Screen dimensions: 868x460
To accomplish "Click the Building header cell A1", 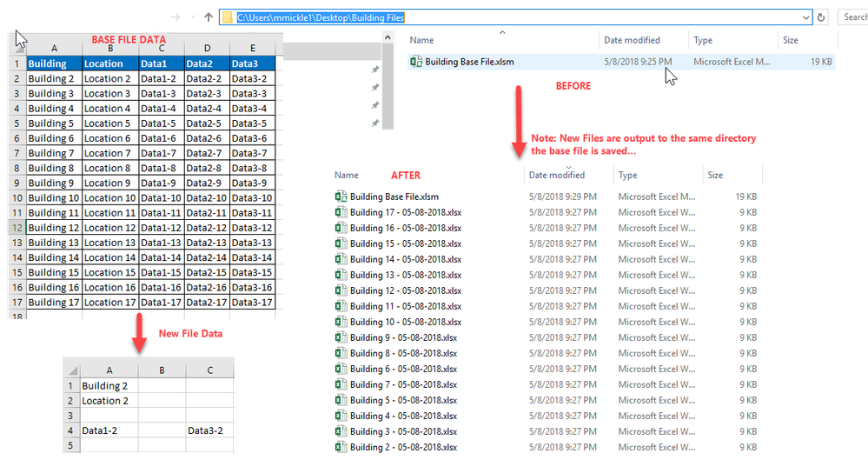I will coord(54,63).
